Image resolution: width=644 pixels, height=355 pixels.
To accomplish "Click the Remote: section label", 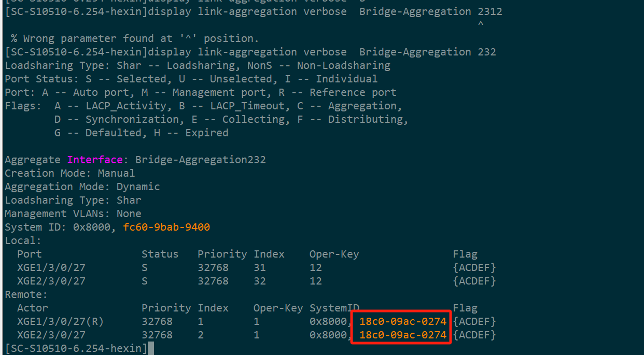I will coord(26,294).
